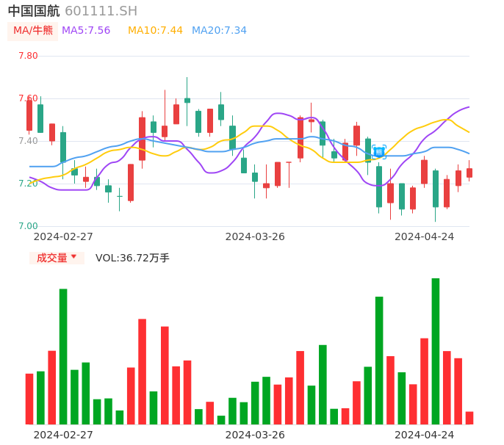Viewport: 504px width, 445px height.
Task: Click the last small red volume bar
Action: (x=469, y=418)
